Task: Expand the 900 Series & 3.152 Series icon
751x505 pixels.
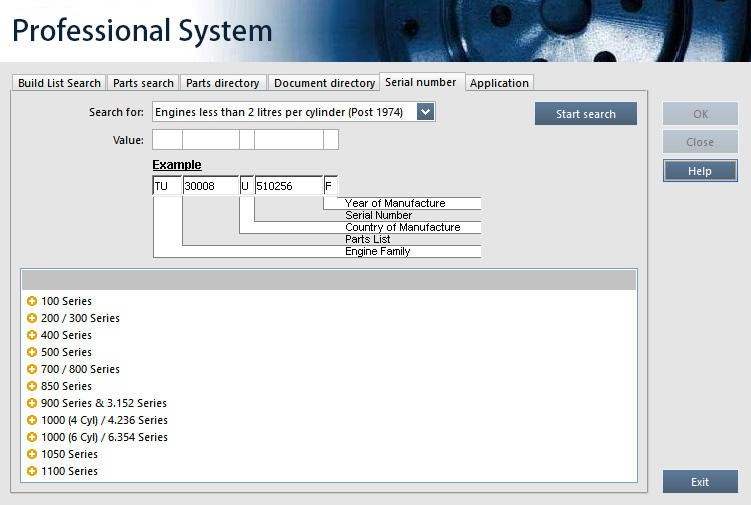Action: coord(32,403)
